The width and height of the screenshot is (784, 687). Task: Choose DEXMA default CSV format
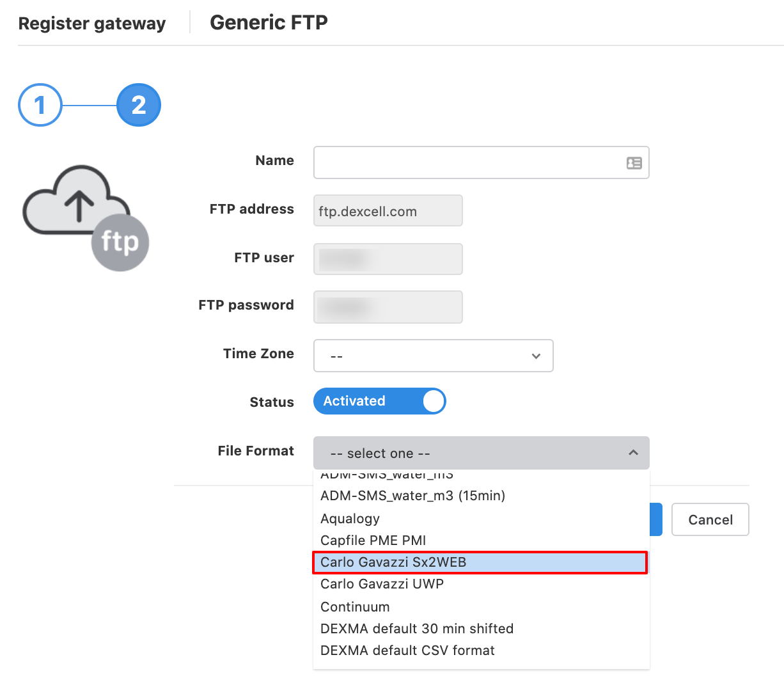[x=481, y=651]
